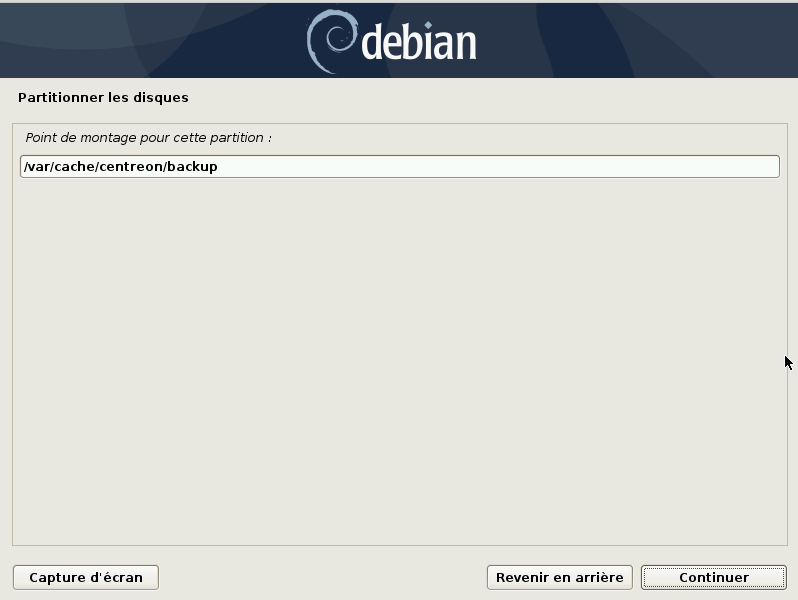Focus the mount point text field
The image size is (798, 600).
pyautogui.click(x=400, y=166)
